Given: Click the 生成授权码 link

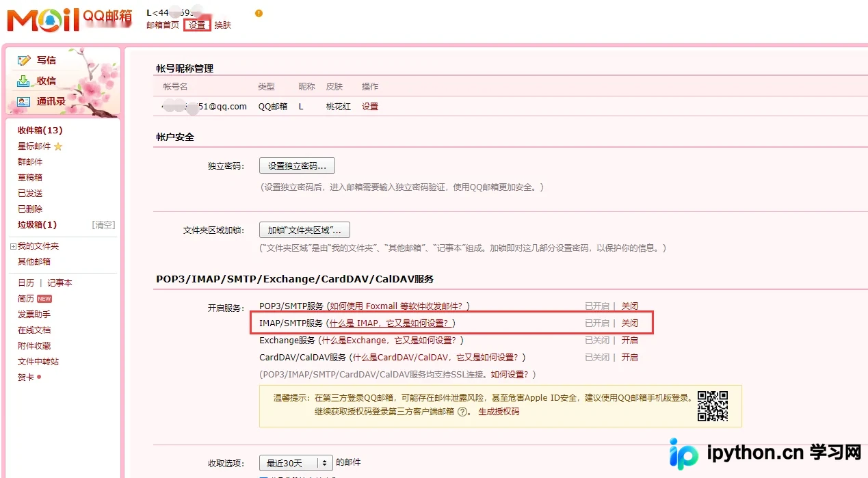Looking at the screenshot, I should click(499, 412).
